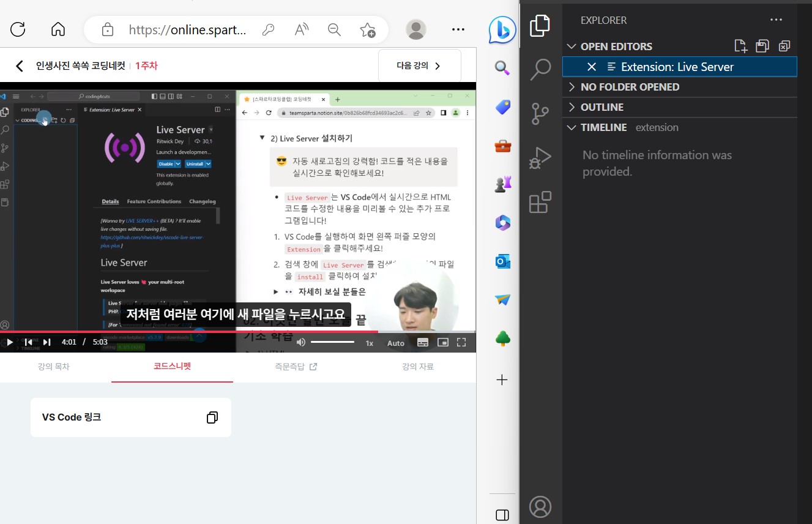This screenshot has height=524, width=812.
Task: Open the Auto video quality menu
Action: point(396,343)
